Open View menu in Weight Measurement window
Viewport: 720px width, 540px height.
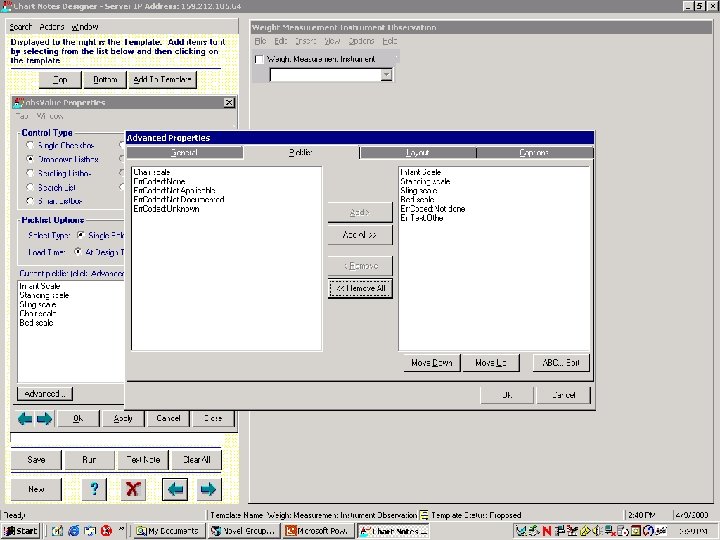pos(332,41)
